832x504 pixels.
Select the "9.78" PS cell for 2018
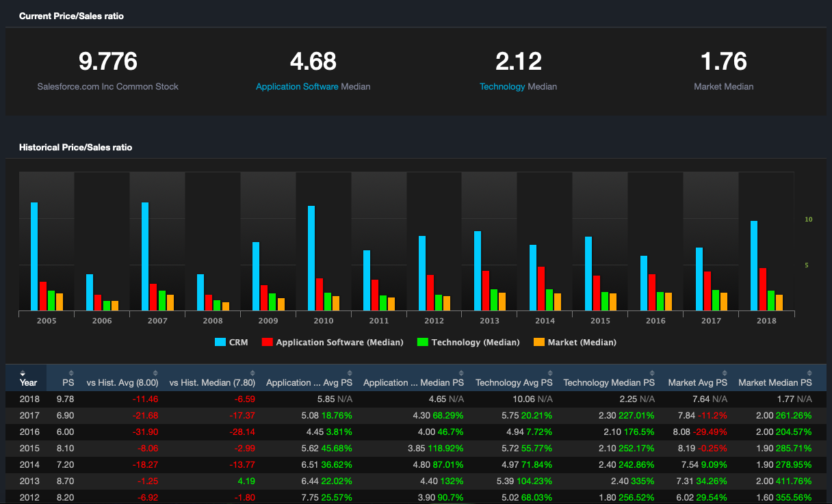(x=65, y=399)
